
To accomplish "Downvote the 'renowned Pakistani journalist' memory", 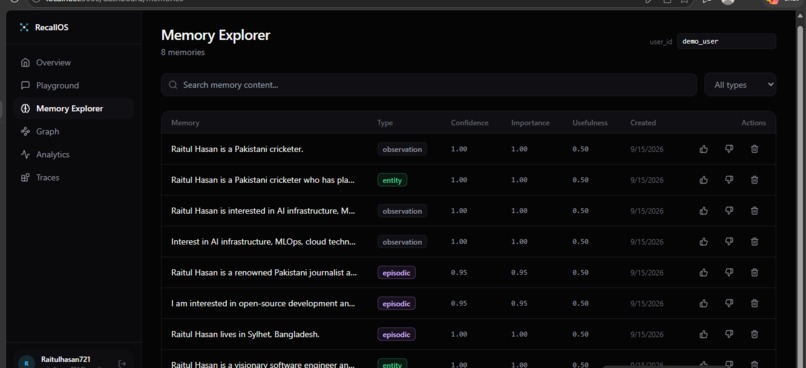I will 729,272.
